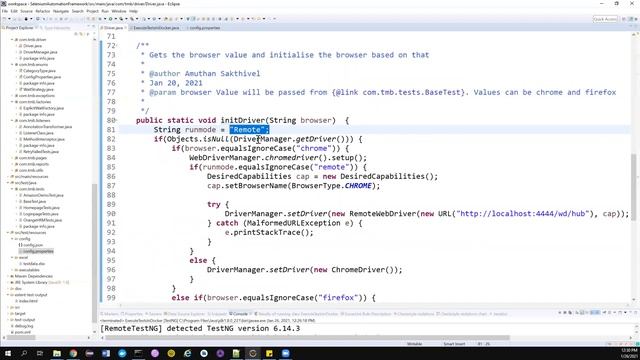
Task: Open Internet Explorer from the taskbar
Action: pyautogui.click(x=187, y=353)
